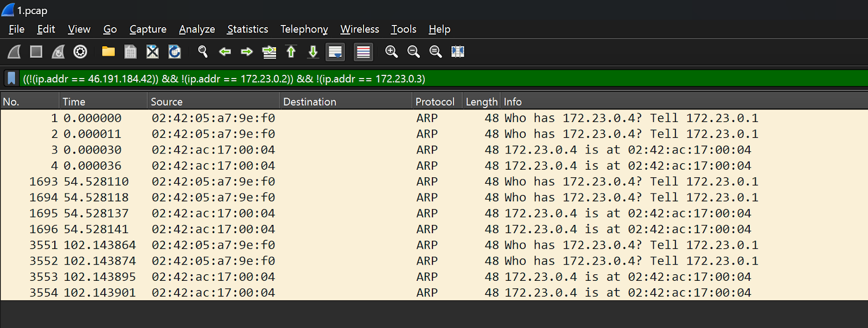The height and width of the screenshot is (328, 868).
Task: Open the Telephony menu
Action: point(304,29)
